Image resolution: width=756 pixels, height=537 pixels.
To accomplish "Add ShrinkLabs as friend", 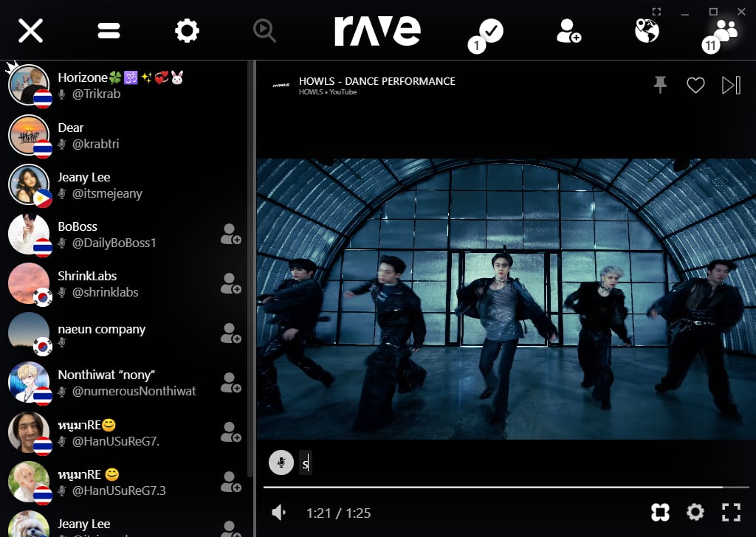I will [231, 284].
